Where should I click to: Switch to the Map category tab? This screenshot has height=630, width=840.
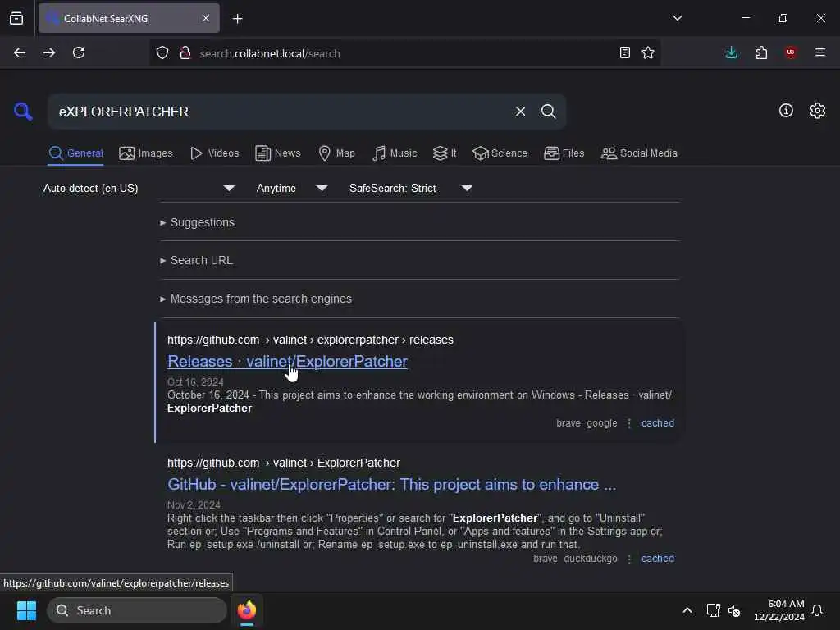coord(336,153)
